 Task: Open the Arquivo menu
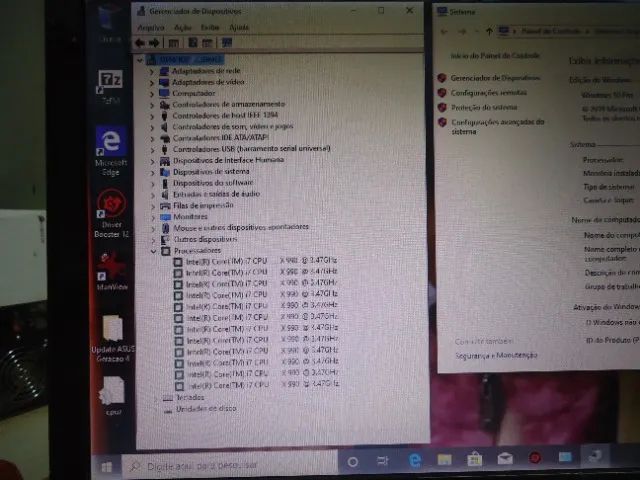pos(151,27)
